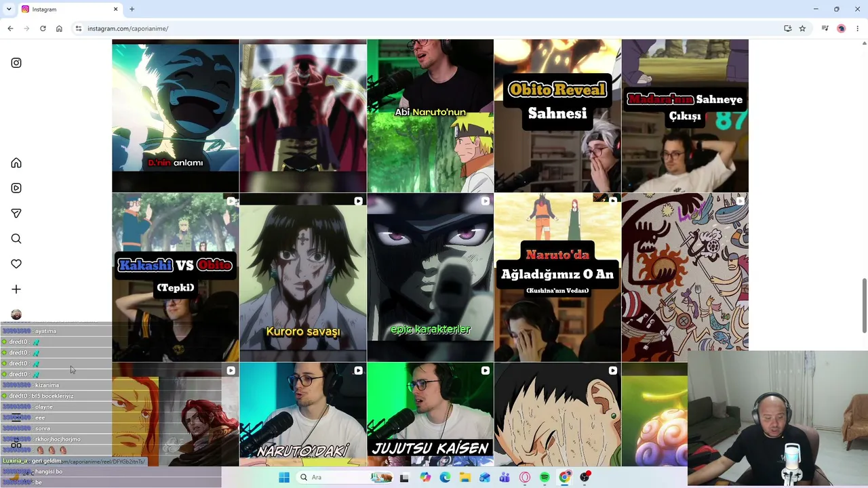Open the red-cloaked character reel thumbnail
This screenshot has width=868, height=488.
coord(303,116)
